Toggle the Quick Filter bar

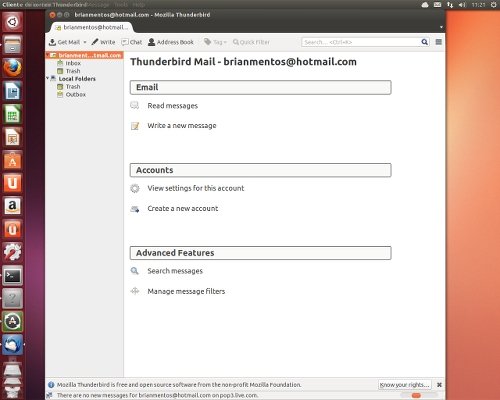pos(251,42)
